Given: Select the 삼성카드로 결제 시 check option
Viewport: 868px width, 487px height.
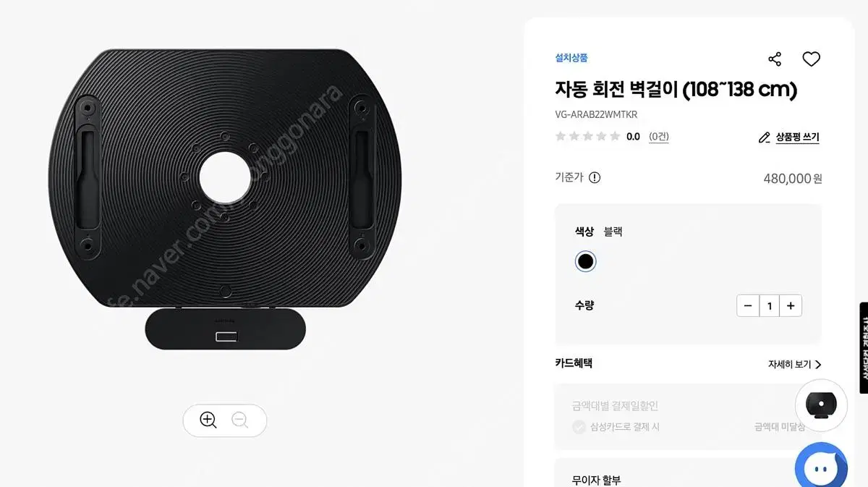Looking at the screenshot, I should pos(579,427).
